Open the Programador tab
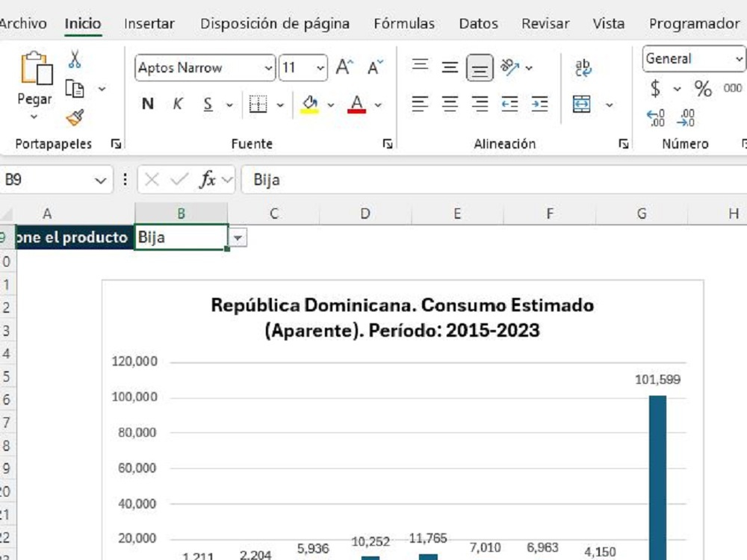 (694, 23)
